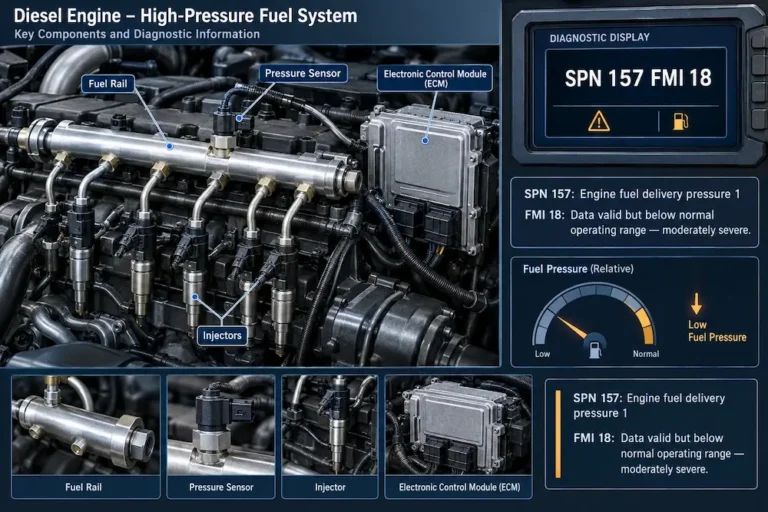
Task: Click the blue marker dot on the ECM
Action: pyautogui.click(x=425, y=141)
